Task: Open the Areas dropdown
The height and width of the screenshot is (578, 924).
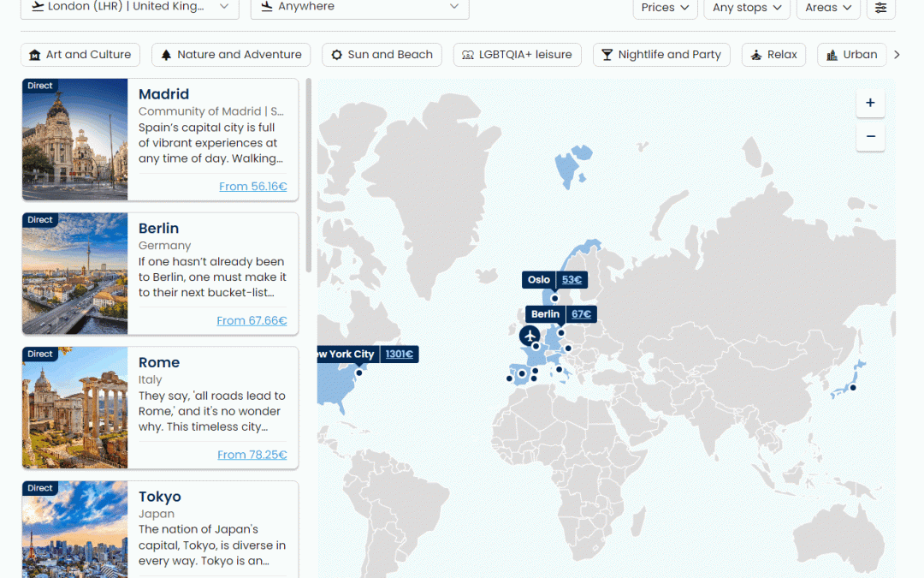Action: (827, 8)
